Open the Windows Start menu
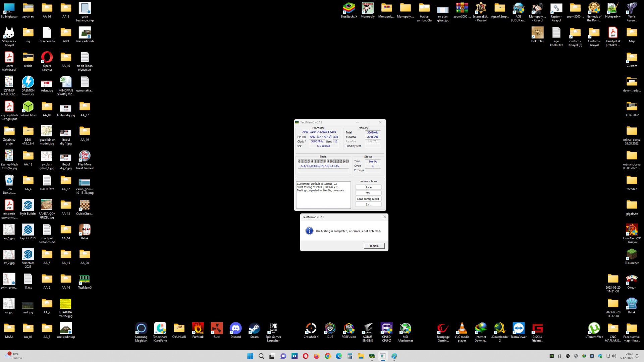This screenshot has width=644, height=362. tap(250, 356)
